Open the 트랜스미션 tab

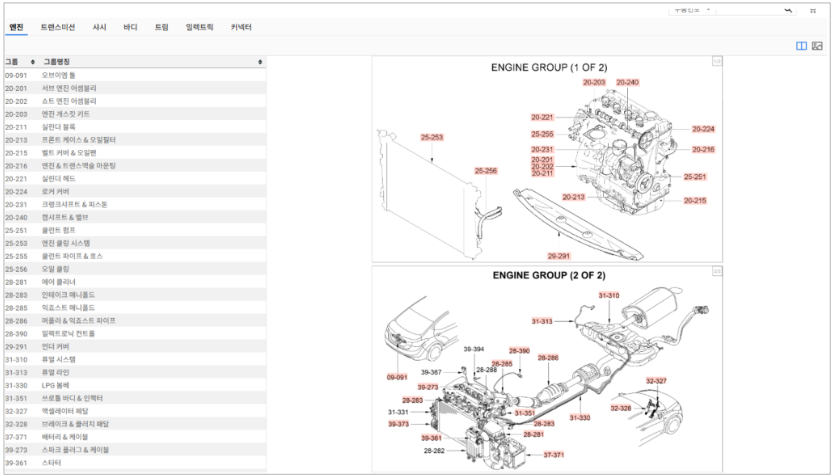click(x=57, y=27)
